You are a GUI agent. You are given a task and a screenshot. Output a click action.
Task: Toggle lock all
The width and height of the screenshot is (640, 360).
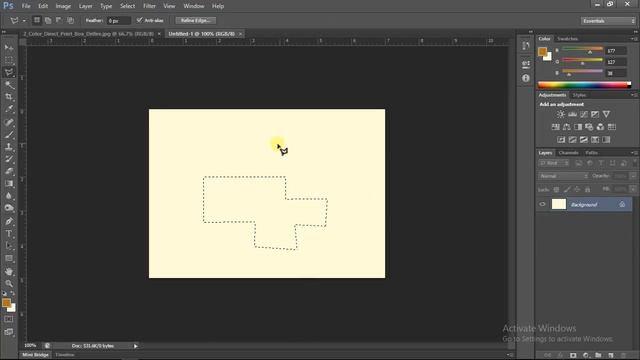coord(588,189)
